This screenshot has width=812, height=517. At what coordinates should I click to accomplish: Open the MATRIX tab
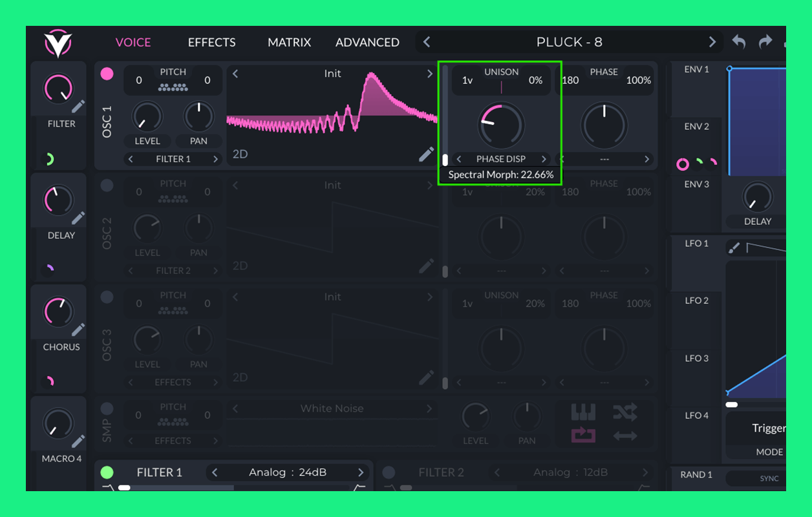click(289, 43)
